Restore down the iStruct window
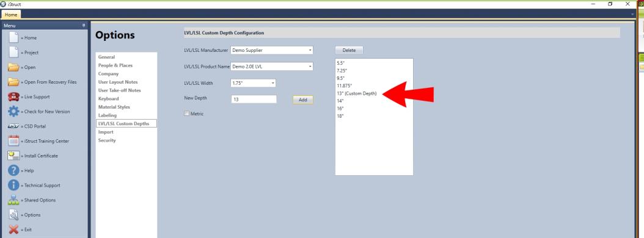644x238 pixels. pos(610,4)
